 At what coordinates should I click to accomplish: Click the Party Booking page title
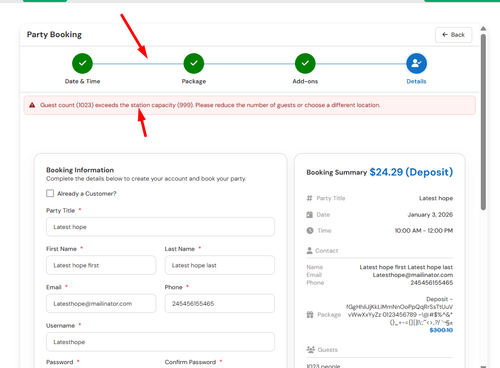(x=54, y=35)
